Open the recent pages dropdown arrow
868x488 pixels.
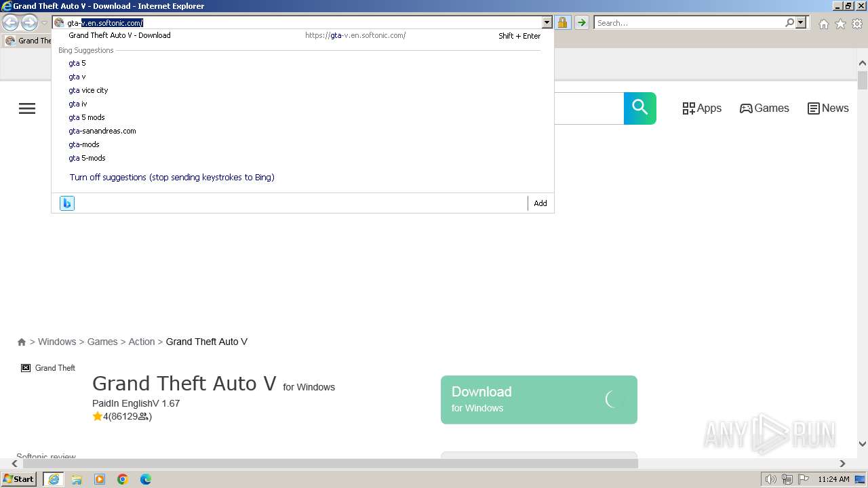tap(44, 23)
